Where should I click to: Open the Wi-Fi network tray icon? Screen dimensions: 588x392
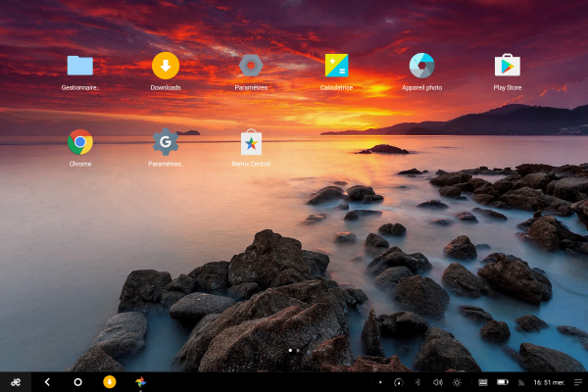521,382
